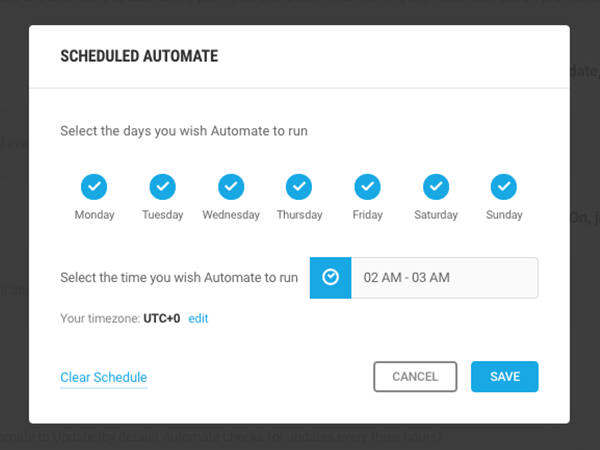Viewport: 600px width, 450px height.
Task: Open the 02 AM - 03 AM time selector
Action: (445, 277)
